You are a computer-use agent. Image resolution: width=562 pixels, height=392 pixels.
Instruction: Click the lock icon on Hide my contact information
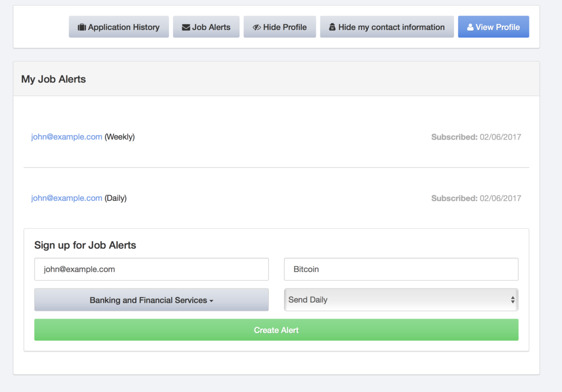click(x=332, y=27)
